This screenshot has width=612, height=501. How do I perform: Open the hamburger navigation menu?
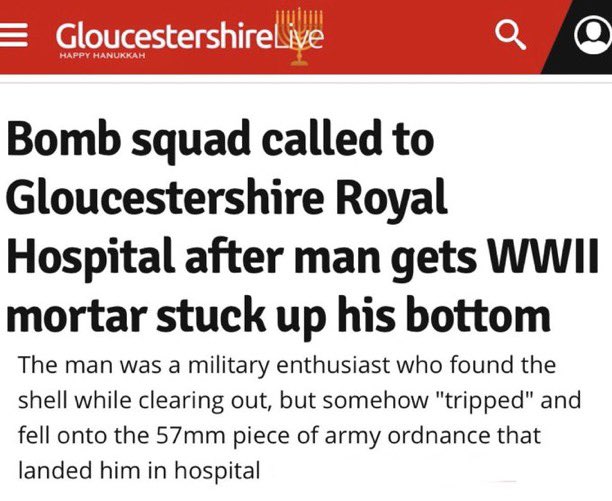(x=14, y=35)
